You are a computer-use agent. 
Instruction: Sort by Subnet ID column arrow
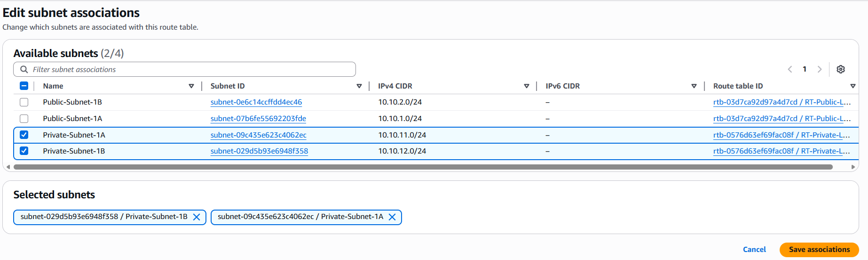(x=359, y=86)
